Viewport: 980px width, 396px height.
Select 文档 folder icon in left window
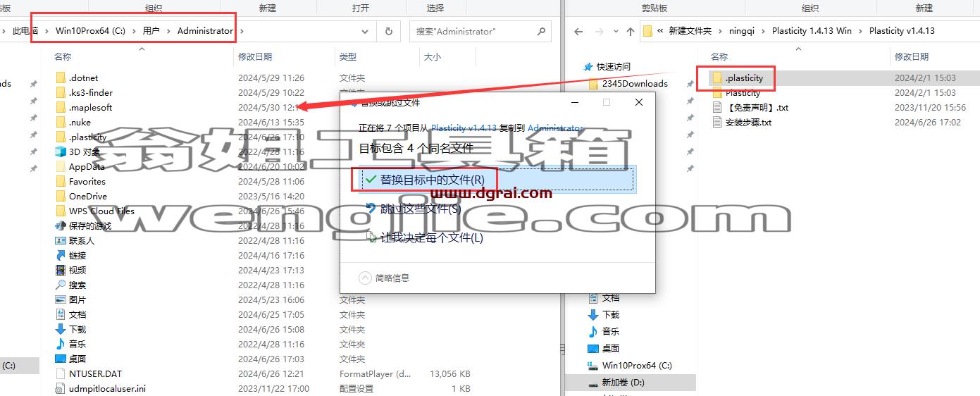point(61,314)
